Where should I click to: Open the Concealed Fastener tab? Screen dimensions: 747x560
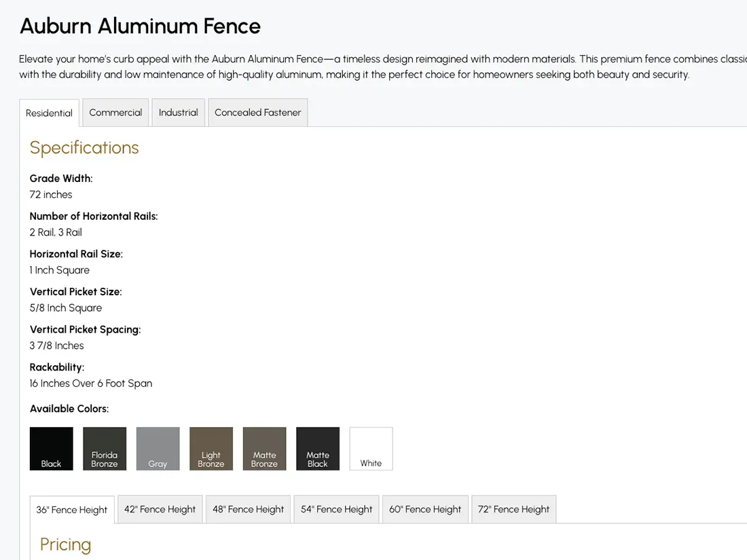coord(258,113)
